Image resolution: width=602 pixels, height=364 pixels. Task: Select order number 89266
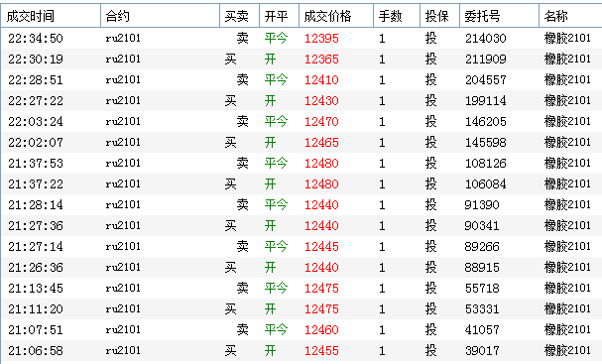coord(482,247)
